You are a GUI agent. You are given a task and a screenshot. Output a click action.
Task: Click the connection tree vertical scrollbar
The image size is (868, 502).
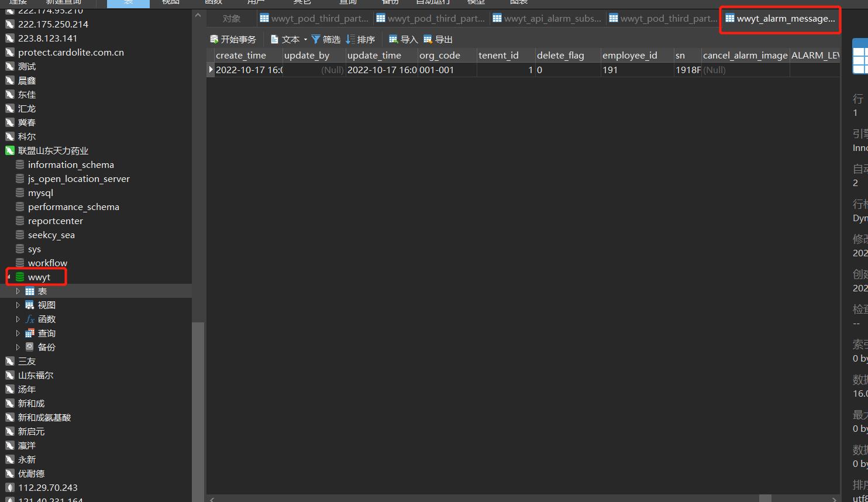198,412
